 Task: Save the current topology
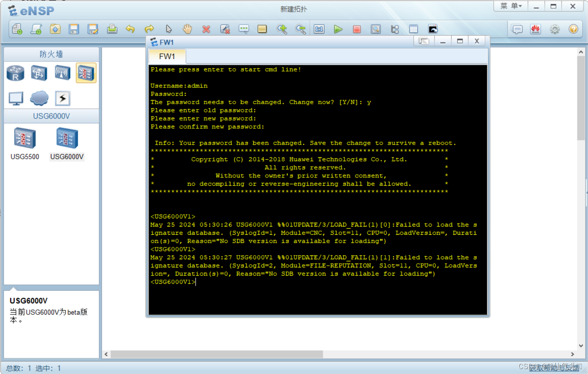pos(74,29)
